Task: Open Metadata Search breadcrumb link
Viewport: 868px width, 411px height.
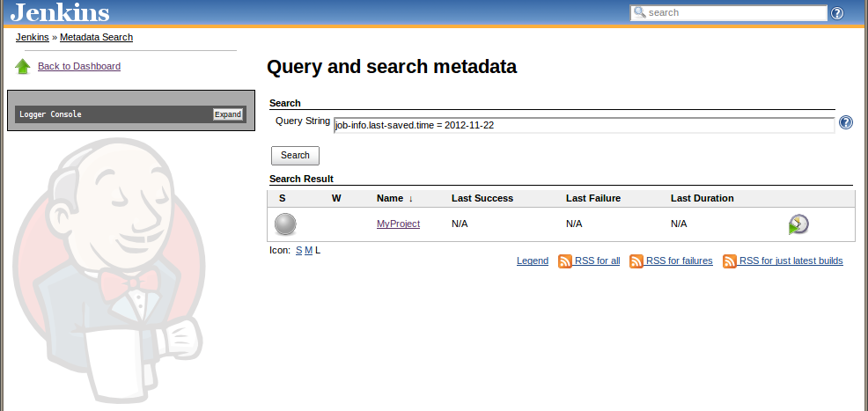Action: (x=96, y=38)
